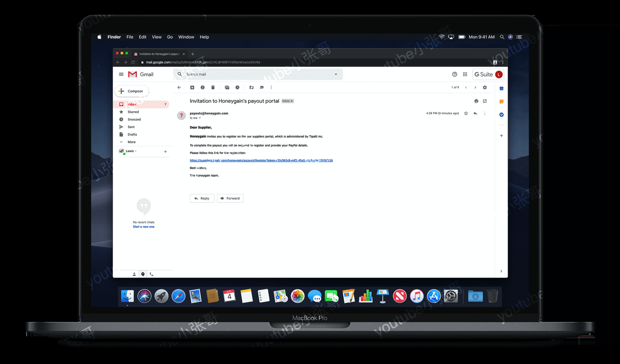The width and height of the screenshot is (620, 364).
Task: Go to older conversation arrow
Action: 475,87
